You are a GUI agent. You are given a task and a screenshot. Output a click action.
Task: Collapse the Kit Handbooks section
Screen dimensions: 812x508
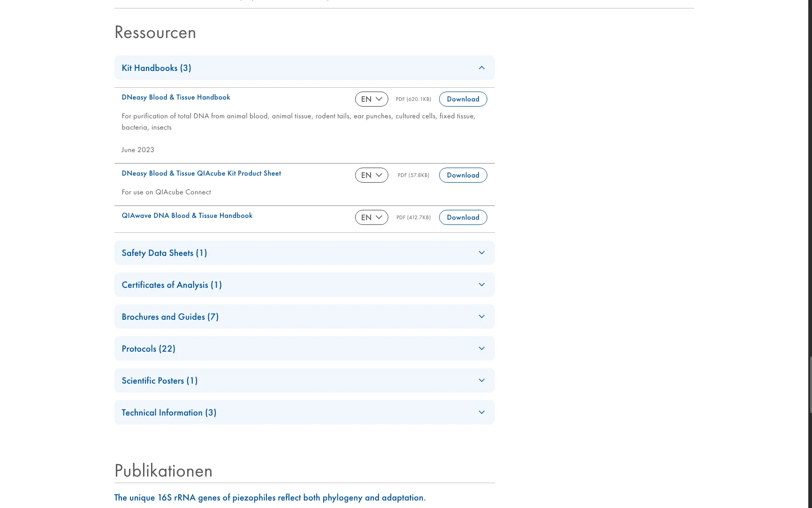click(x=304, y=68)
